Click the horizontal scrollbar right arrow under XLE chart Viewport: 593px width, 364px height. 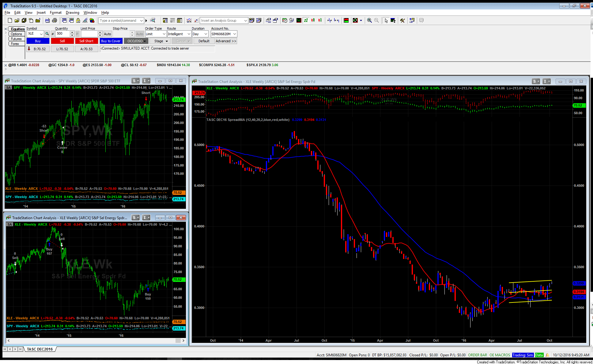click(x=183, y=340)
